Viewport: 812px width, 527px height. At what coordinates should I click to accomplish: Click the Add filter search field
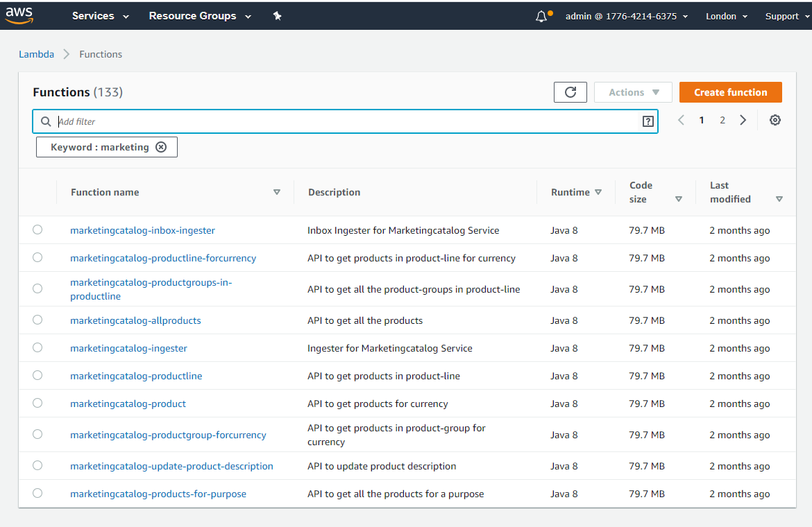point(347,121)
